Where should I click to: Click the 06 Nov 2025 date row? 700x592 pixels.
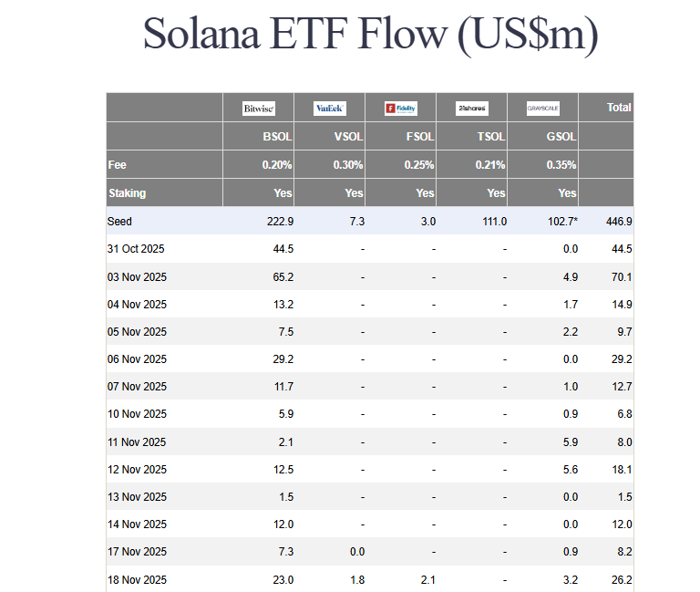click(137, 359)
